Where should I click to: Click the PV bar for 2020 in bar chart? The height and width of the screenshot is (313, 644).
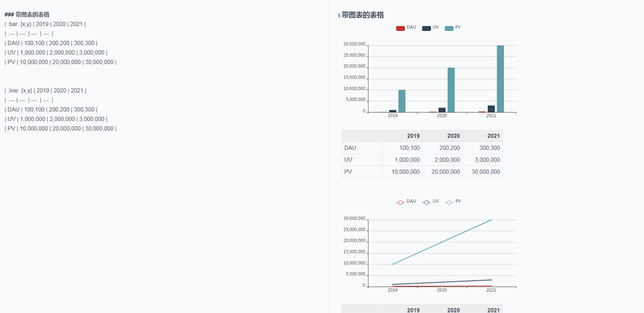pos(451,90)
